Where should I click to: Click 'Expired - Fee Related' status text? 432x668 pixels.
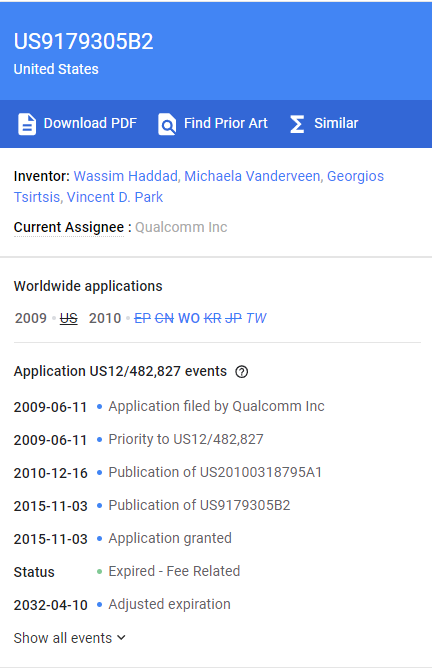pyautogui.click(x=174, y=571)
